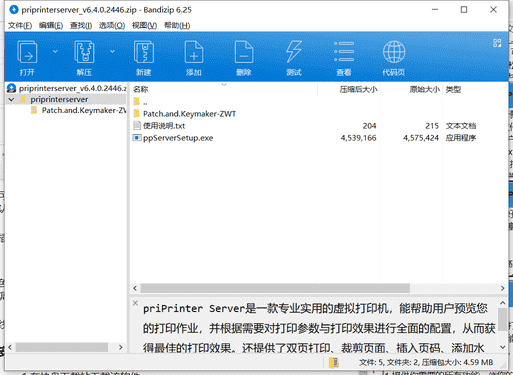Click the Extract (解压) toolbar icon
The height and width of the screenshot is (375, 513).
(84, 52)
